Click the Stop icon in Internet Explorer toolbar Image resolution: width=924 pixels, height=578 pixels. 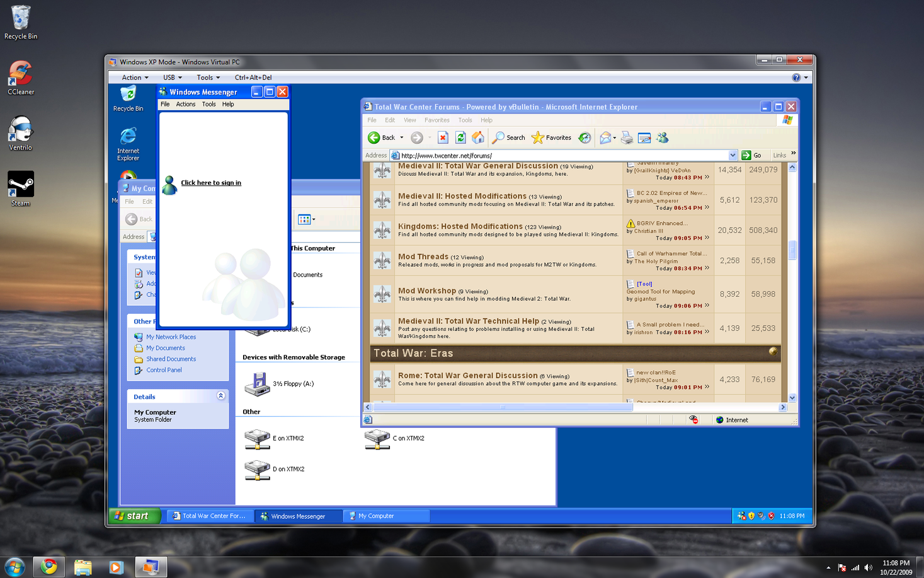[443, 137]
